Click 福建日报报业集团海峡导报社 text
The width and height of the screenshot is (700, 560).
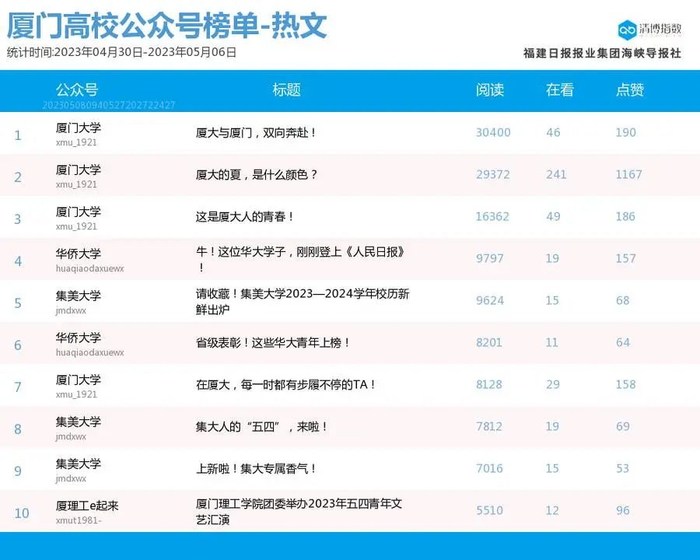602,53
